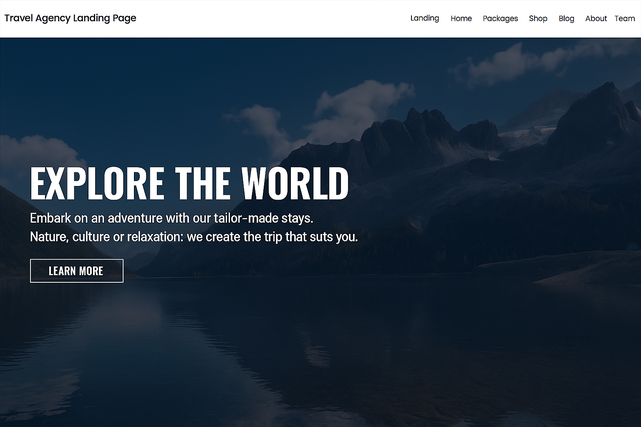This screenshot has width=641, height=427.
Task: Click the 'Embark on an adventure' text line
Action: (x=172, y=218)
